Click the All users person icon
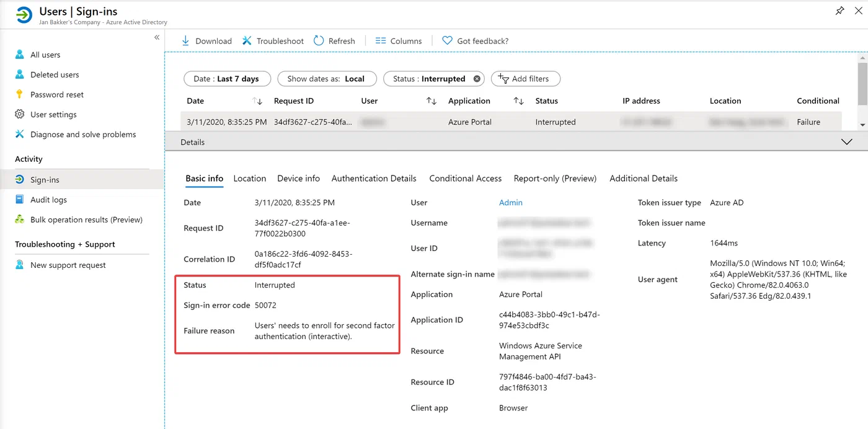This screenshot has height=429, width=868. [x=20, y=55]
